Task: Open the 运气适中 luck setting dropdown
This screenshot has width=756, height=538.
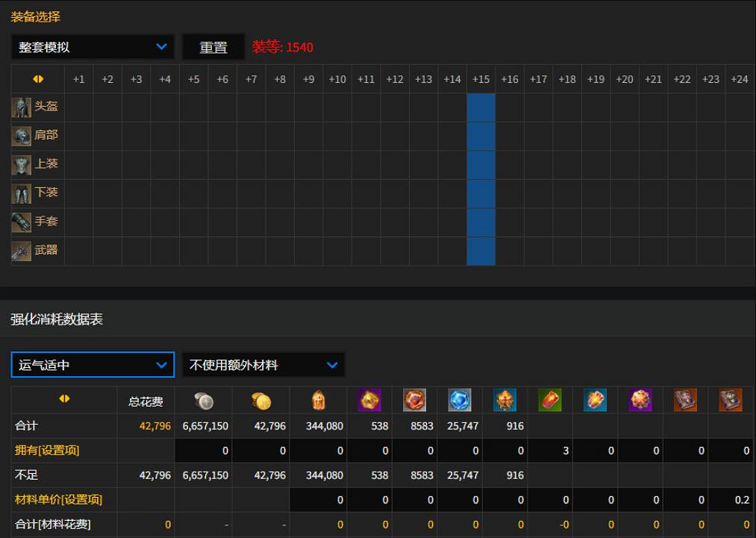Action: [93, 365]
